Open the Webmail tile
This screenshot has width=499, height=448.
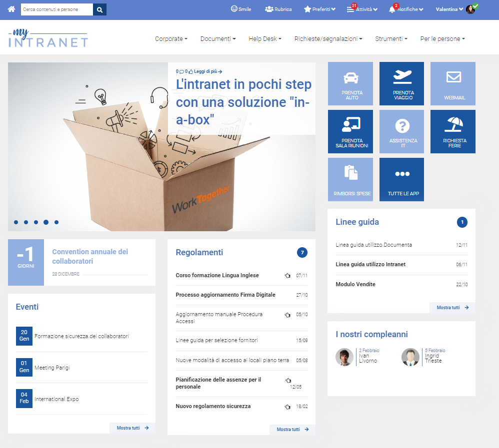point(452,83)
